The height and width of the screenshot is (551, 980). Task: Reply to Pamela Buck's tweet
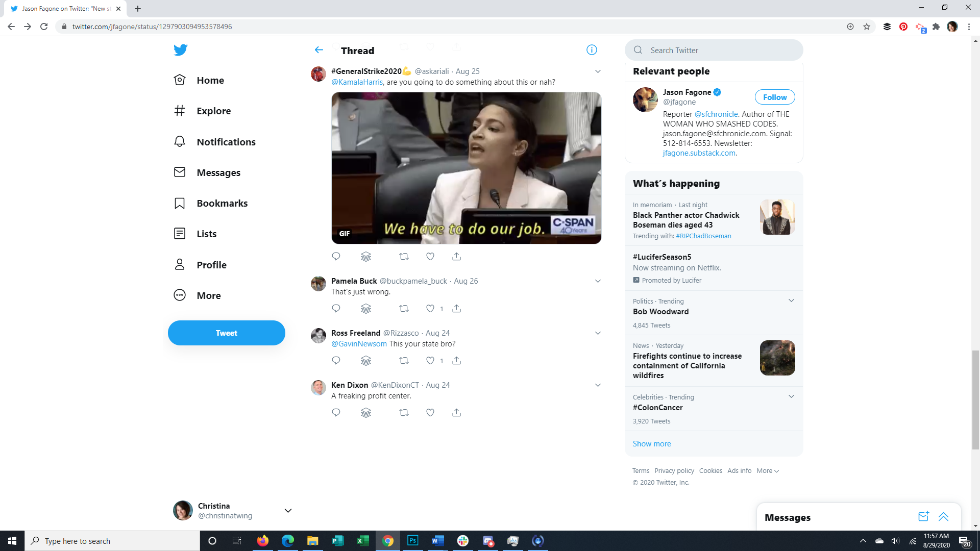pyautogui.click(x=336, y=308)
